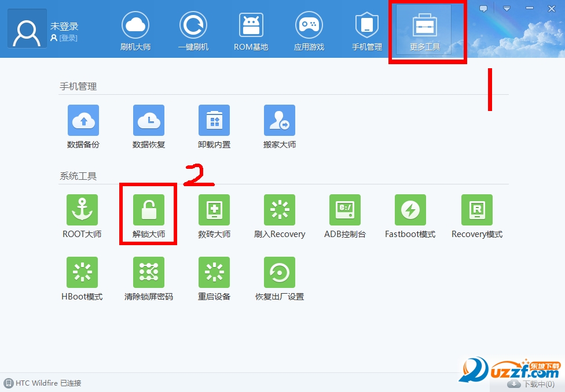Open the 下载中(0) downloads button

tap(532, 384)
